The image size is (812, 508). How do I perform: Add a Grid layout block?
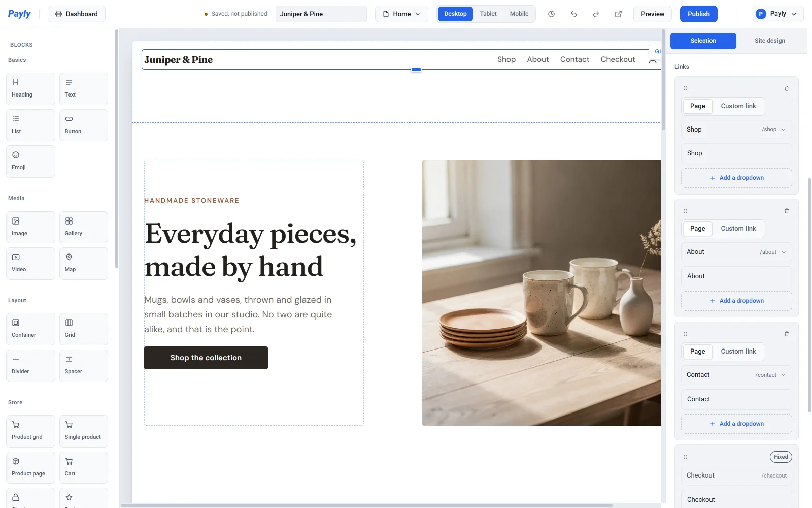click(x=84, y=329)
